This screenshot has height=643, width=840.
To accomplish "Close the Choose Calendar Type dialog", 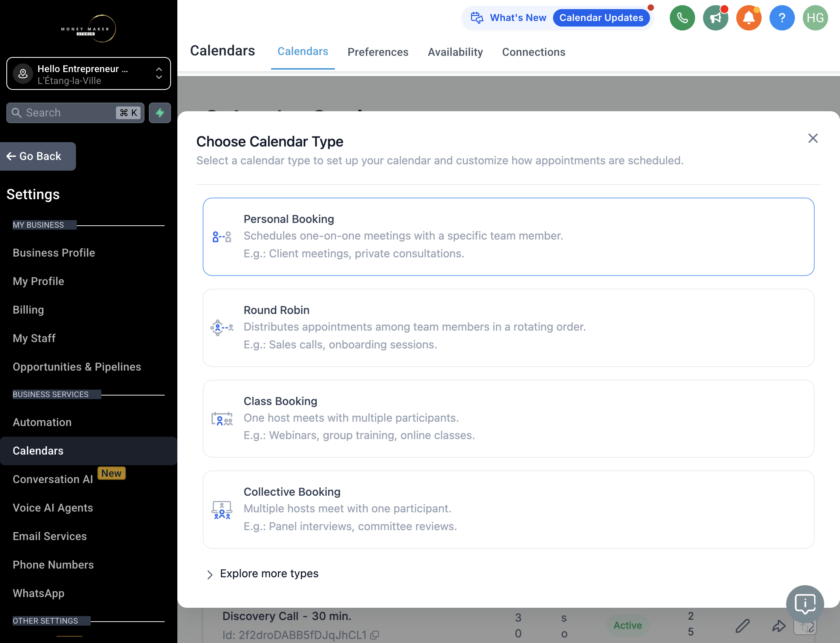I will (813, 138).
